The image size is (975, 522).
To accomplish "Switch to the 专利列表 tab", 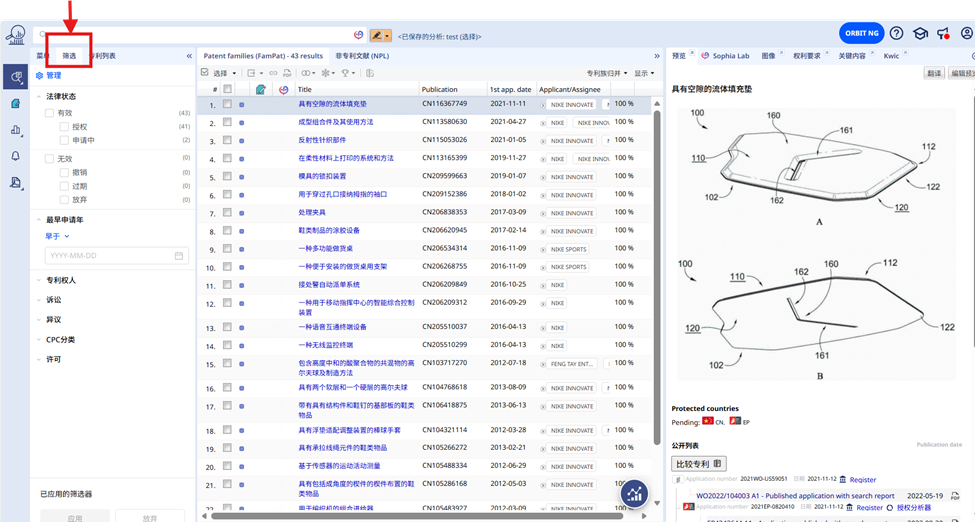I will [104, 56].
